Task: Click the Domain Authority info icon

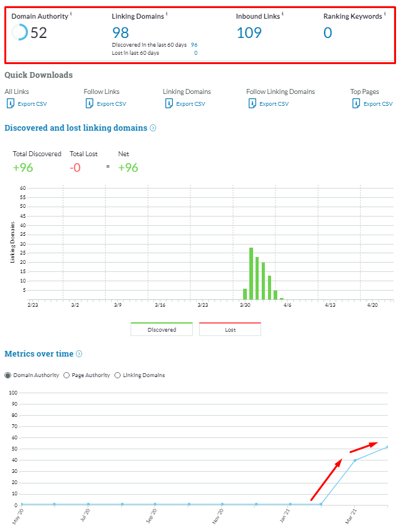Action: point(71,14)
